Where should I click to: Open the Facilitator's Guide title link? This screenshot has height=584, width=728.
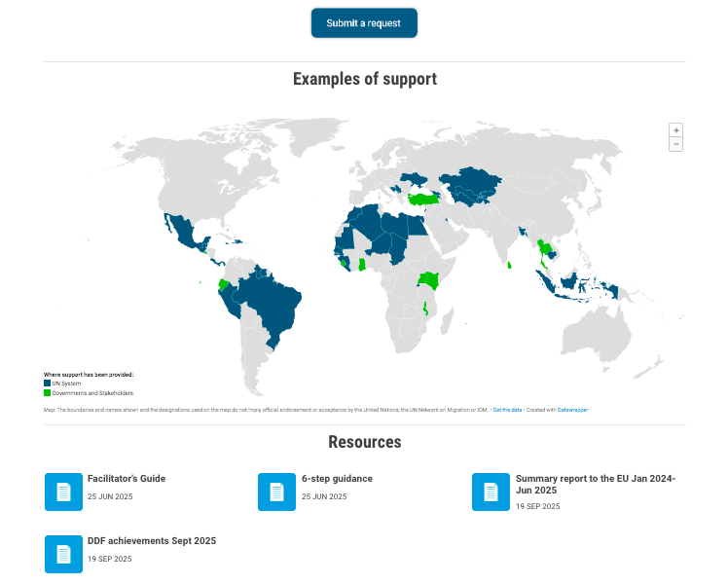click(x=127, y=479)
